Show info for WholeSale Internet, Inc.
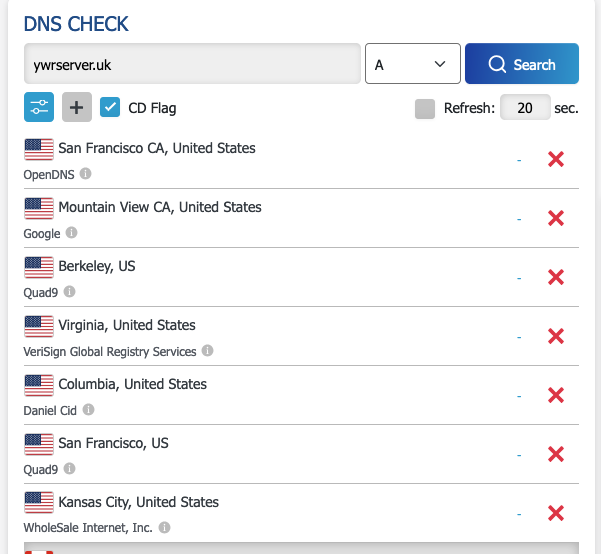 [164, 528]
